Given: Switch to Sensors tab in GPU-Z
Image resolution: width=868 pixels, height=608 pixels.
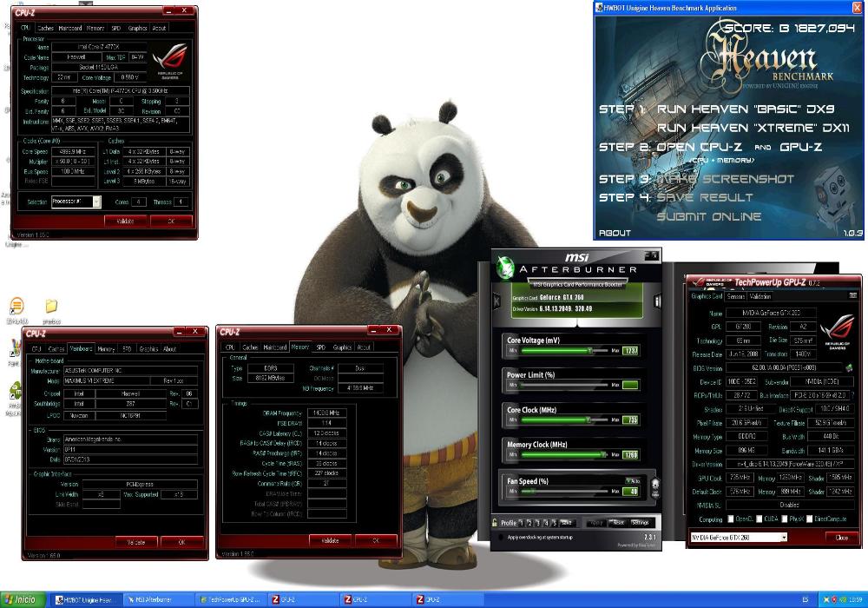Looking at the screenshot, I should [x=736, y=297].
